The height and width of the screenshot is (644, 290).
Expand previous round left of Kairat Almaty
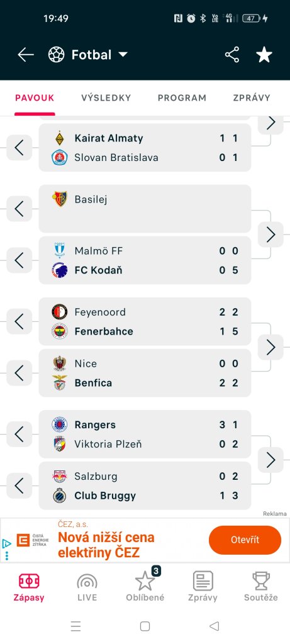coord(20,147)
